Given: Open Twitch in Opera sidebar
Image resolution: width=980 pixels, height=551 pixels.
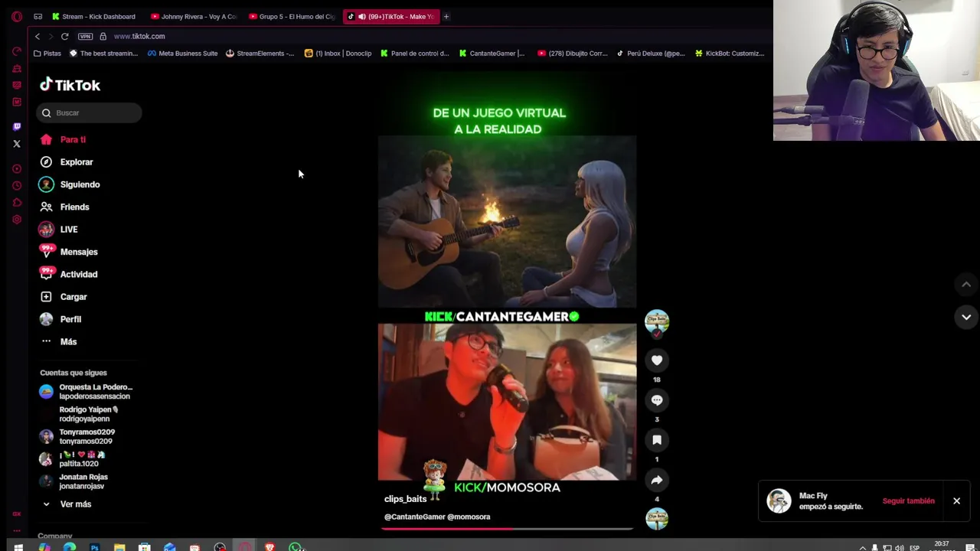Looking at the screenshot, I should point(17,126).
